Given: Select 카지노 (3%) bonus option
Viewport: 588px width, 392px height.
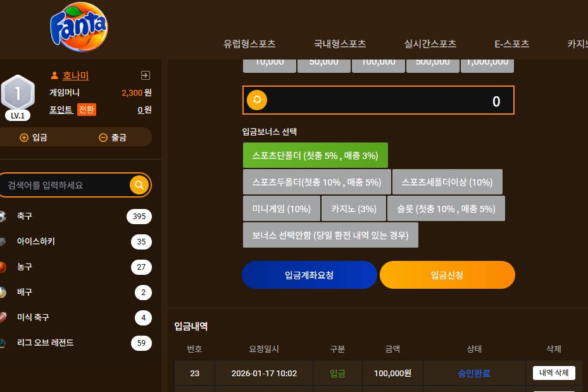Looking at the screenshot, I should tap(354, 208).
